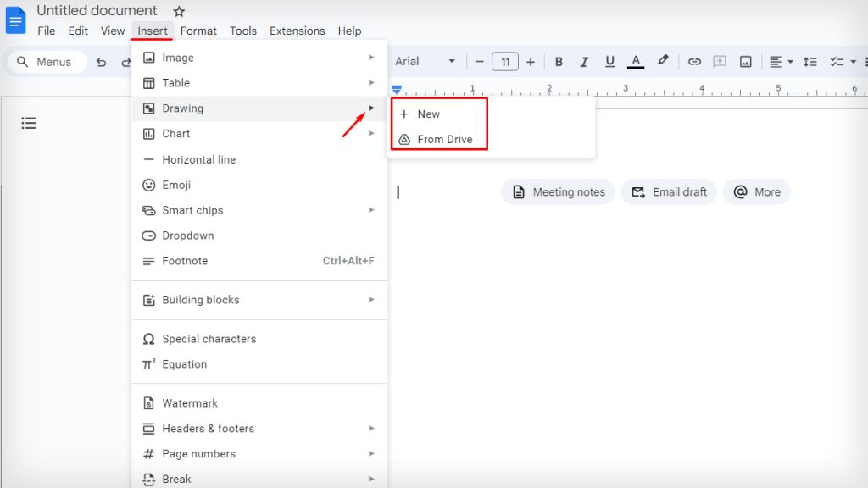
Task: Select the Watermark option
Action: [x=259, y=402]
